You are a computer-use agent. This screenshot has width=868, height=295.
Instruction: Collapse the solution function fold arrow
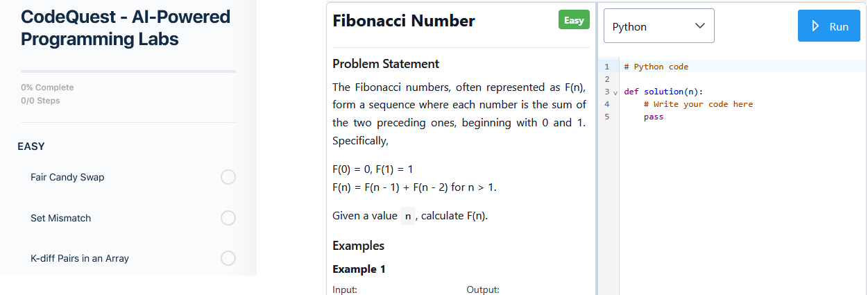click(x=615, y=92)
